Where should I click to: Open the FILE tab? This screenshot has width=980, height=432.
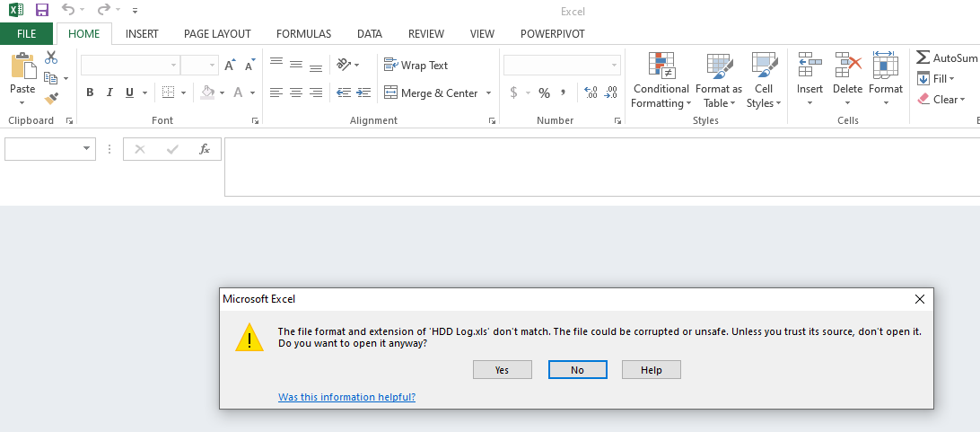coord(26,34)
